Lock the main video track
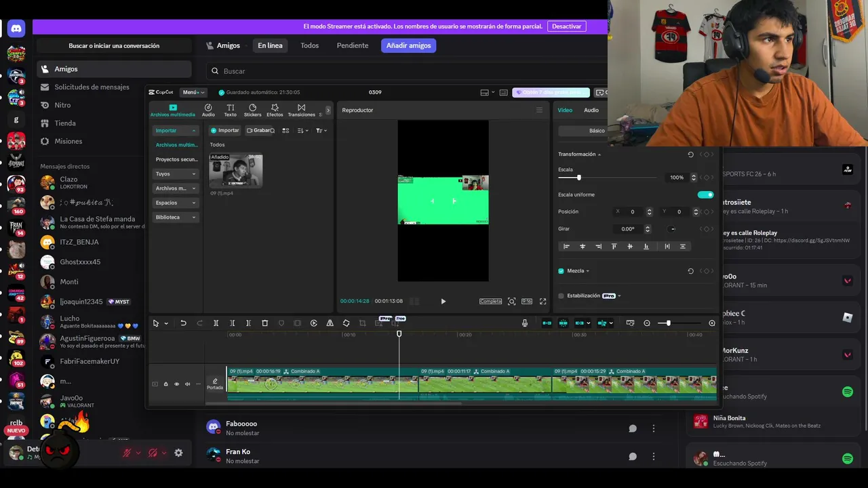The width and height of the screenshot is (868, 488). pyautogui.click(x=165, y=384)
